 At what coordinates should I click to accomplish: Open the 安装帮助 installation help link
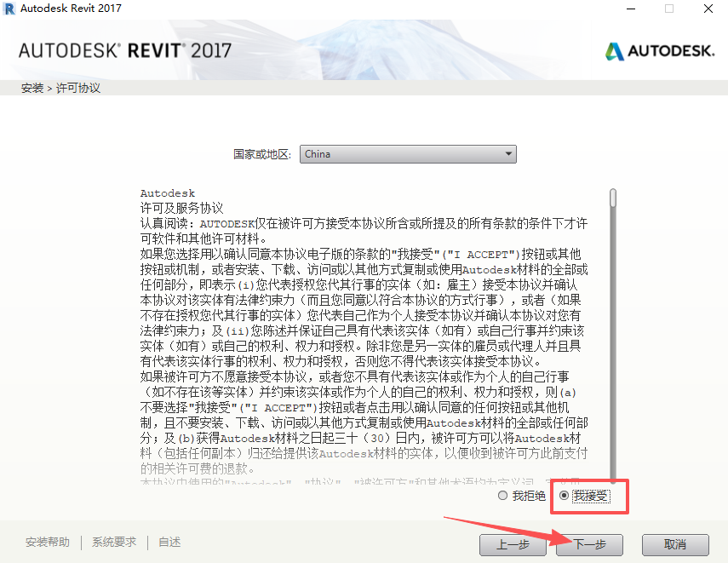coord(48,542)
